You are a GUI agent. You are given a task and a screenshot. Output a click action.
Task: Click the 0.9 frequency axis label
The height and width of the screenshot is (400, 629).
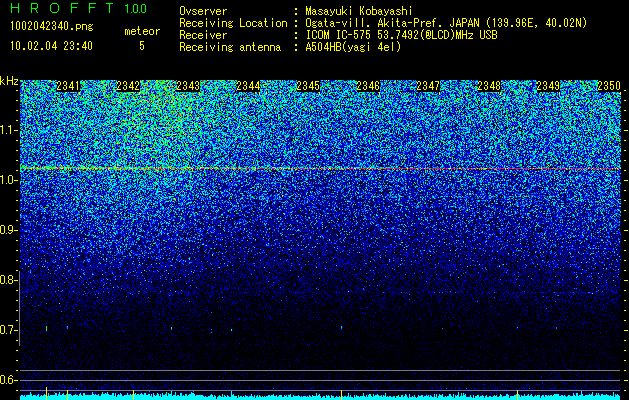pyautogui.click(x=7, y=230)
